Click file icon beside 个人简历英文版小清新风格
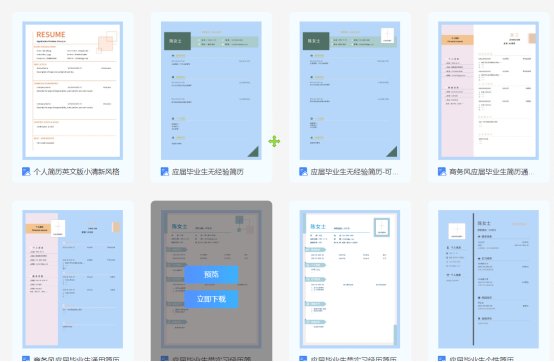Screen dimensions: 554x362 (x=26, y=172)
